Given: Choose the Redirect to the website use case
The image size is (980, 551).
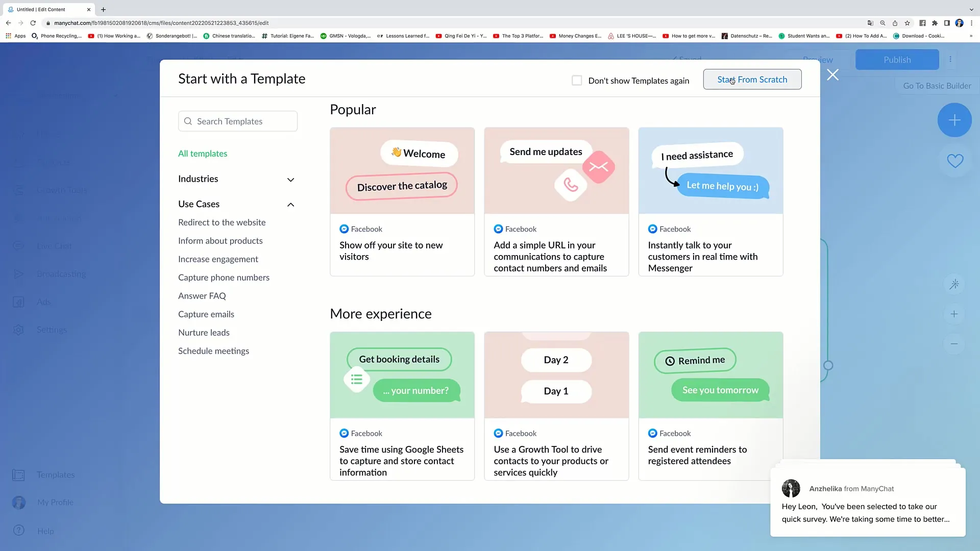Looking at the screenshot, I should (222, 222).
